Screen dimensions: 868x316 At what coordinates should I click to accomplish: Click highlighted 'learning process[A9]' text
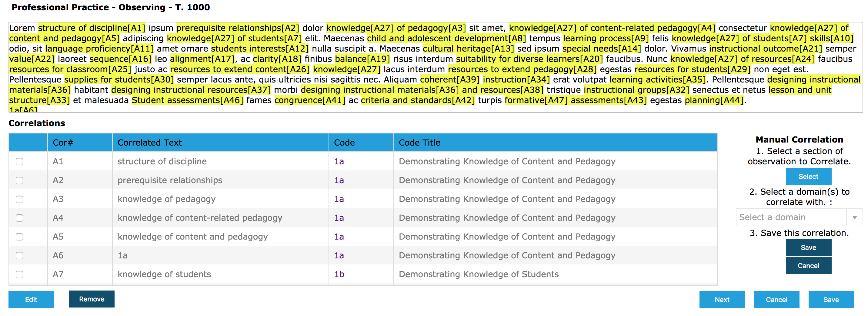tap(606, 39)
